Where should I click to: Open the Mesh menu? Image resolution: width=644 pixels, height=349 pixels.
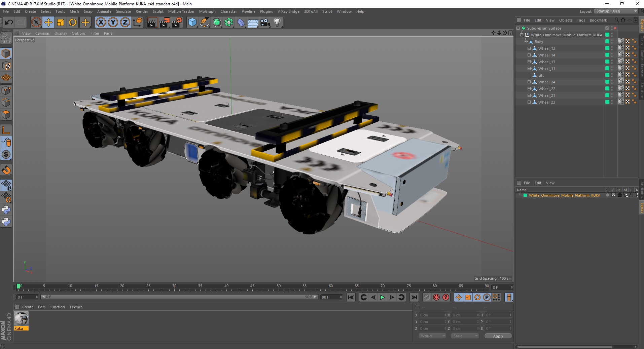[x=74, y=11]
